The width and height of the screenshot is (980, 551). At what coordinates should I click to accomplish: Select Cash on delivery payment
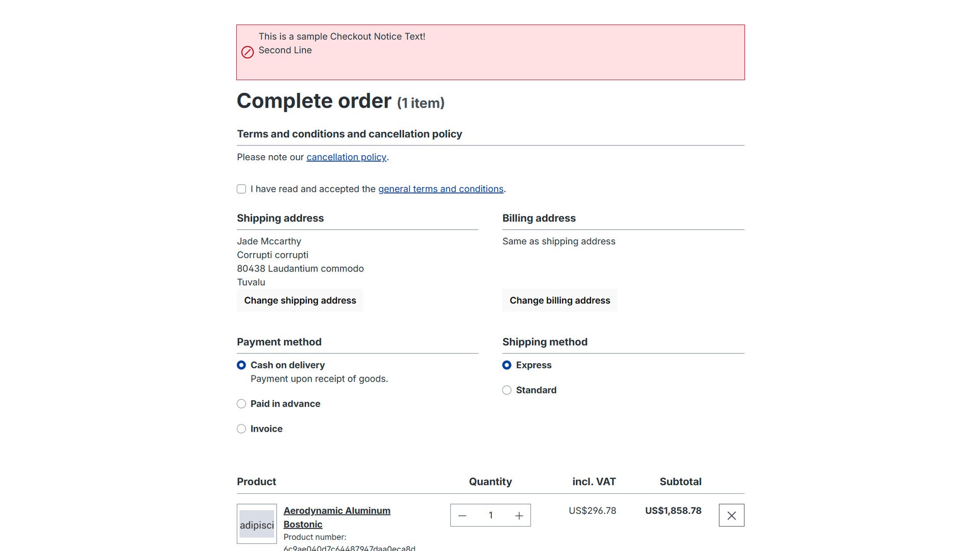241,365
